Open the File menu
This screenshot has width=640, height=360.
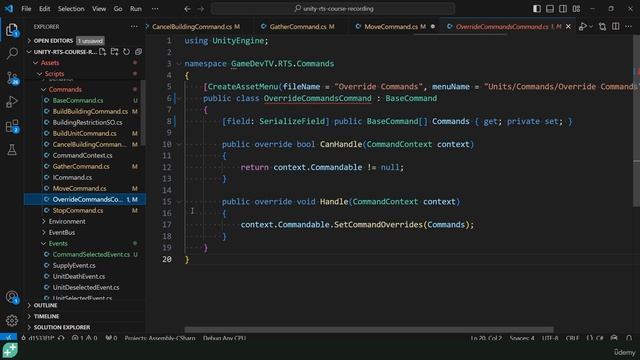pyautogui.click(x=26, y=9)
